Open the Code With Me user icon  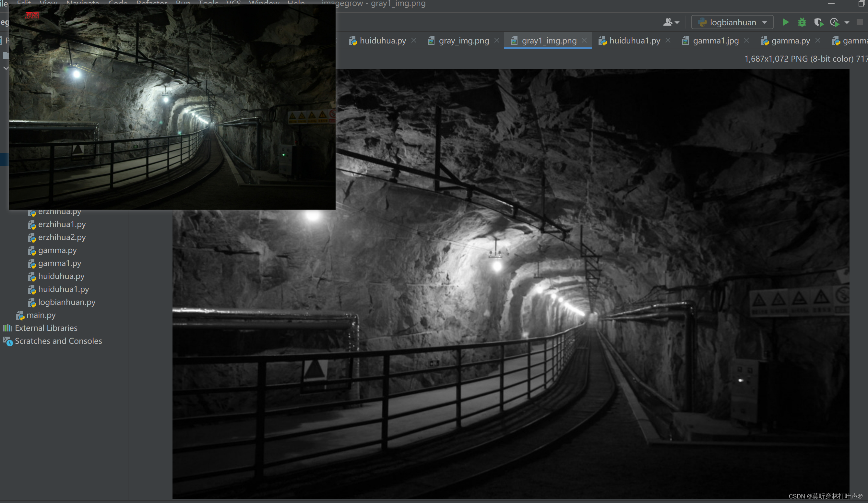pos(668,22)
